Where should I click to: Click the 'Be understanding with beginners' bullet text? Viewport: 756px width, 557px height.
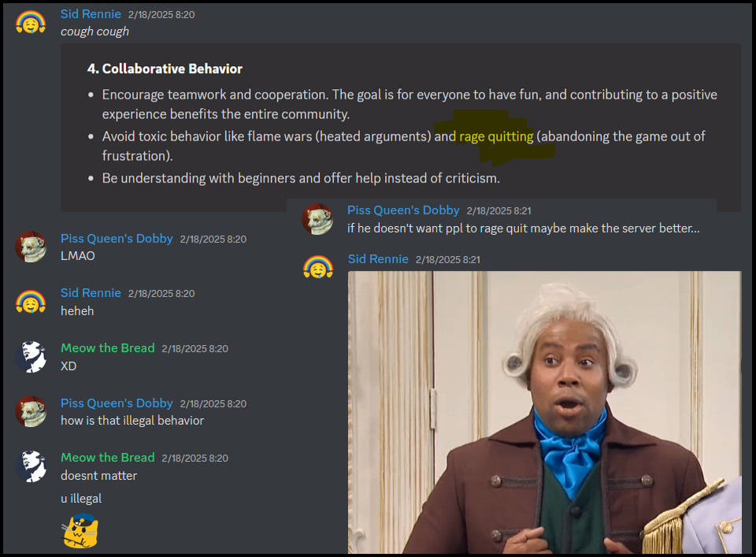[x=301, y=178]
